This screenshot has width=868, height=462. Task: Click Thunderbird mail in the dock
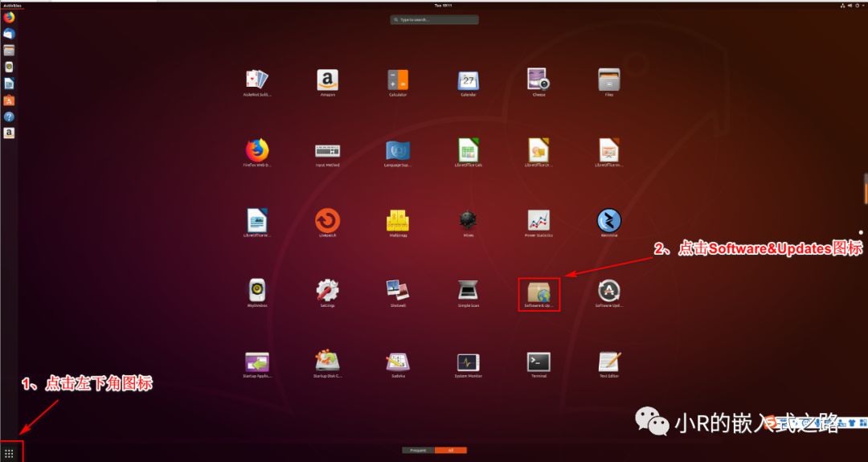(x=9, y=34)
